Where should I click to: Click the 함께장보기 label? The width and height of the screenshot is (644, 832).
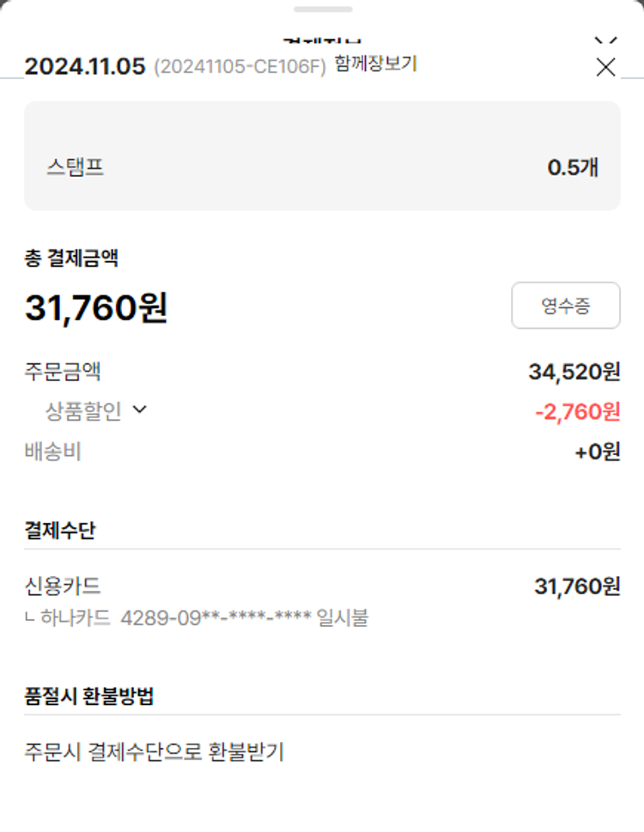pyautogui.click(x=375, y=64)
